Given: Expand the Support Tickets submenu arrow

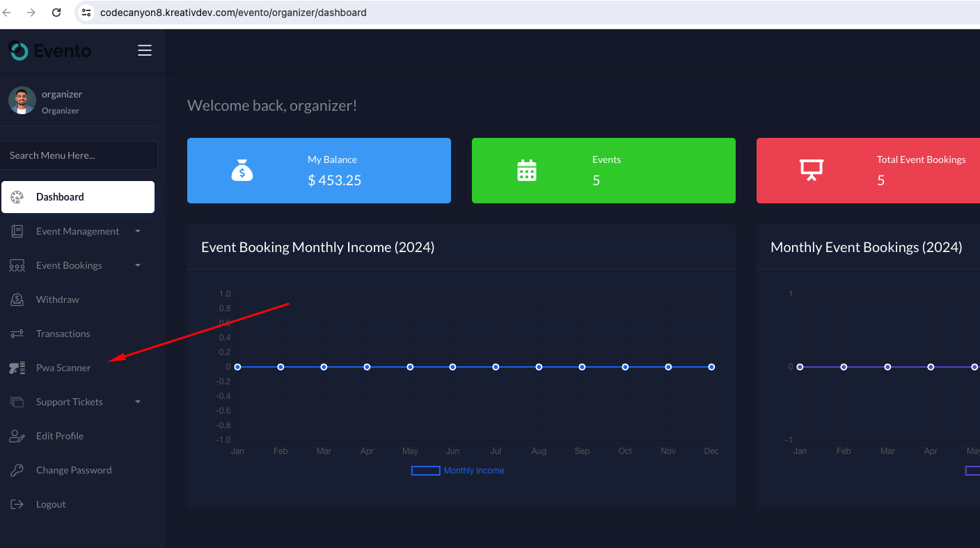Looking at the screenshot, I should pyautogui.click(x=138, y=402).
